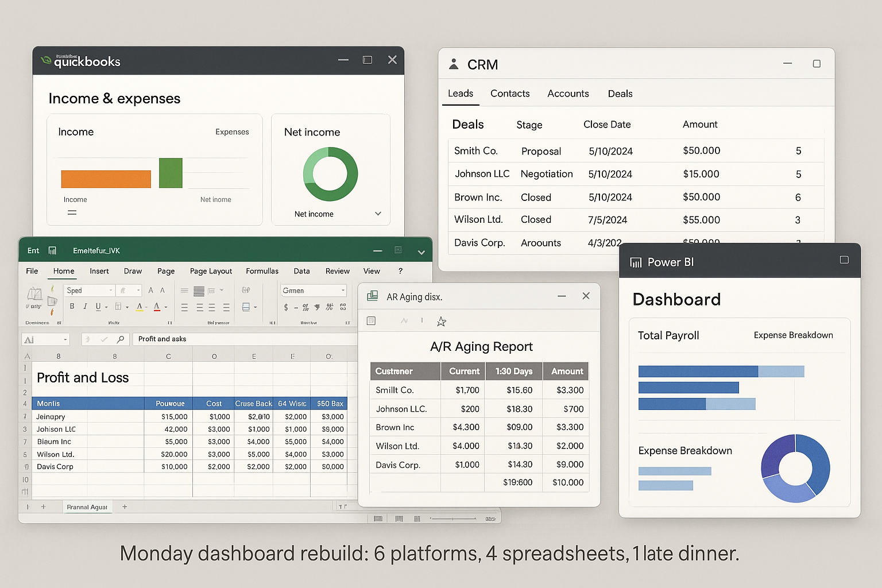This screenshot has width=882, height=588.
Task: Click the '?' help menu item
Action: [x=400, y=271]
